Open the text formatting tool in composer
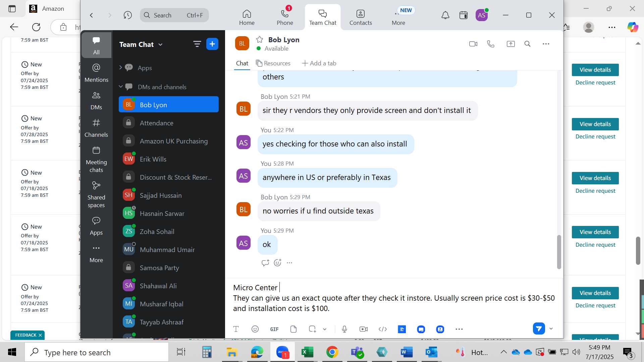 coord(236,329)
